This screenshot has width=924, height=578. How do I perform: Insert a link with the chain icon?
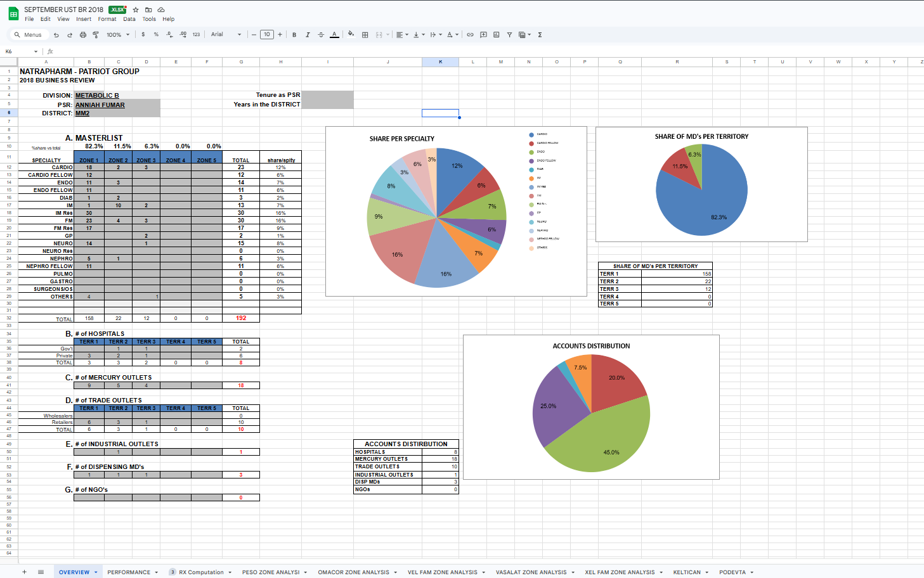pos(470,35)
